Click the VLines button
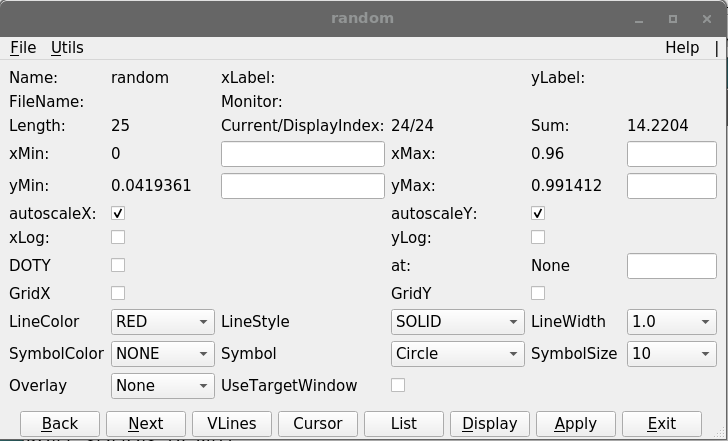Screen dimensions: 728x441 point(232,424)
